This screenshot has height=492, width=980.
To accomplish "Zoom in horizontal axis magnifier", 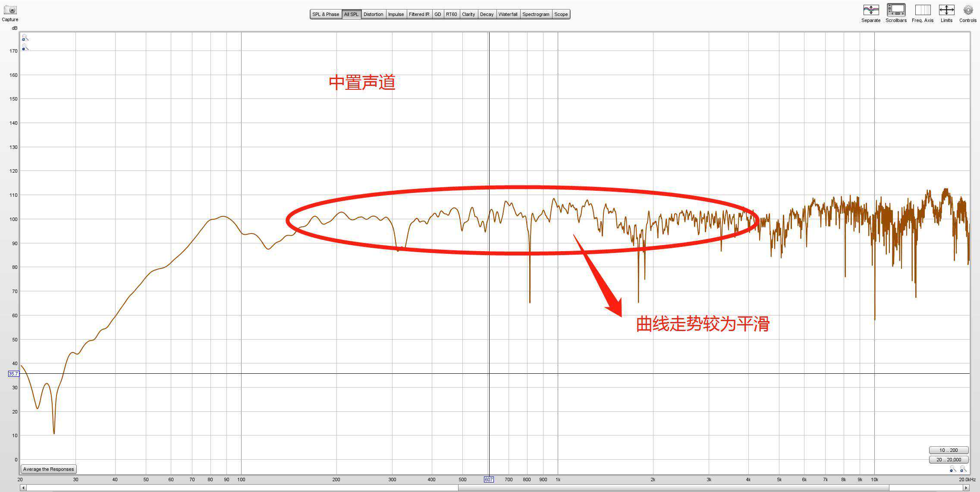I will pyautogui.click(x=963, y=469).
